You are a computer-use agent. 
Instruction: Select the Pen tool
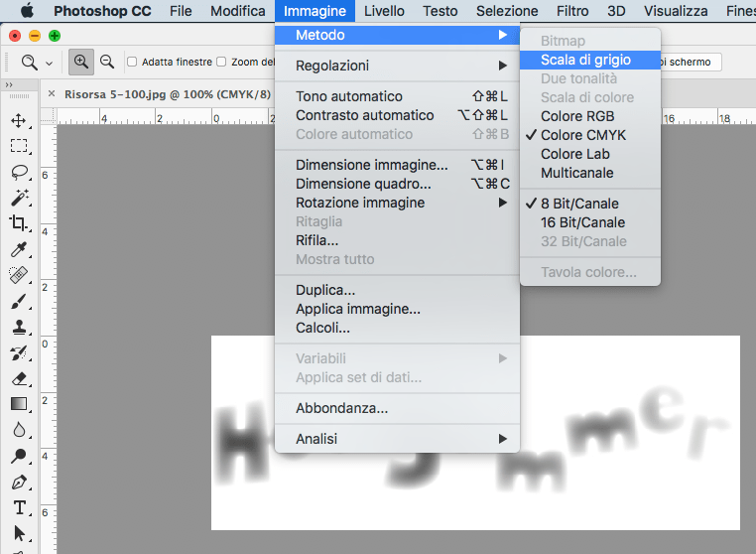[x=19, y=482]
